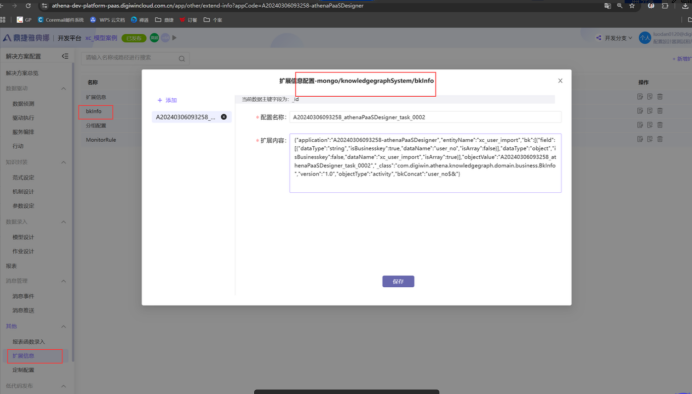Collapse the 数据驱动 sidebar group
Screen dimensions: 692x394
64,89
